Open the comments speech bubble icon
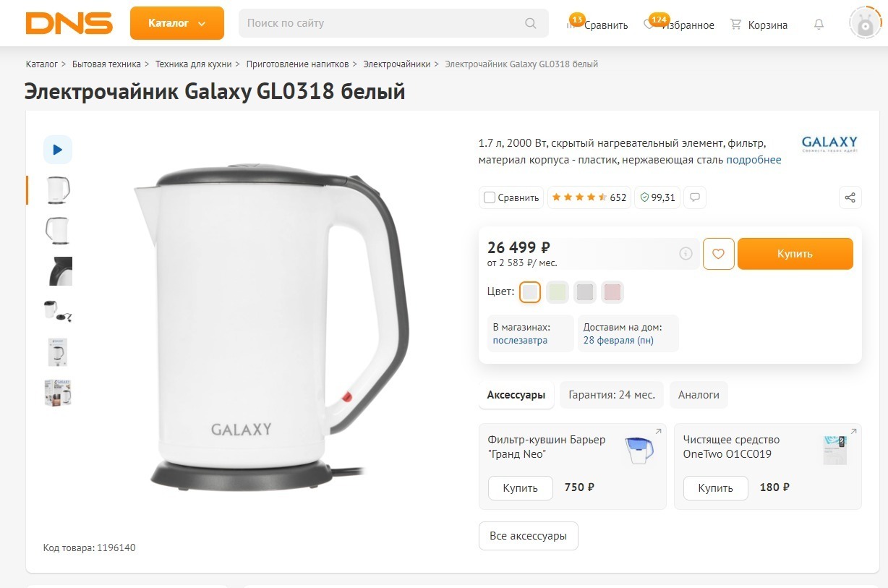The width and height of the screenshot is (888, 588). [x=695, y=197]
